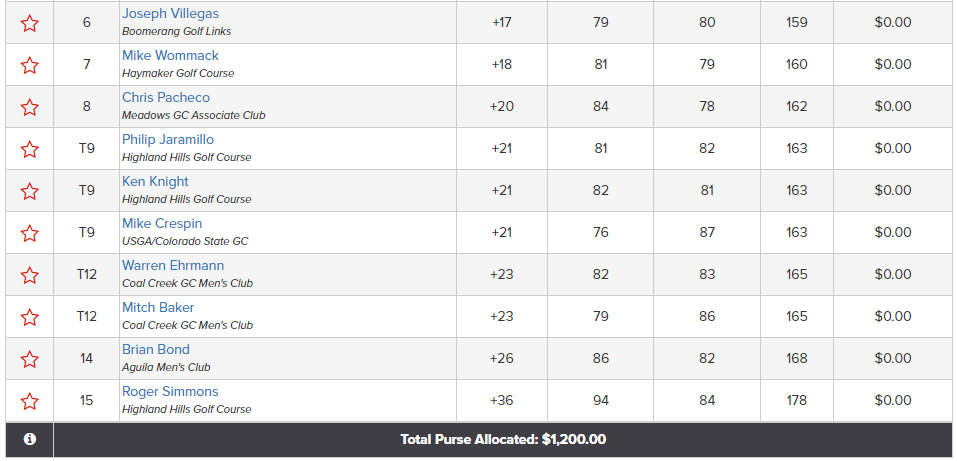Screen dimensions: 957x461
Task: Star Roger Simmons in the last row
Action: coord(29,401)
